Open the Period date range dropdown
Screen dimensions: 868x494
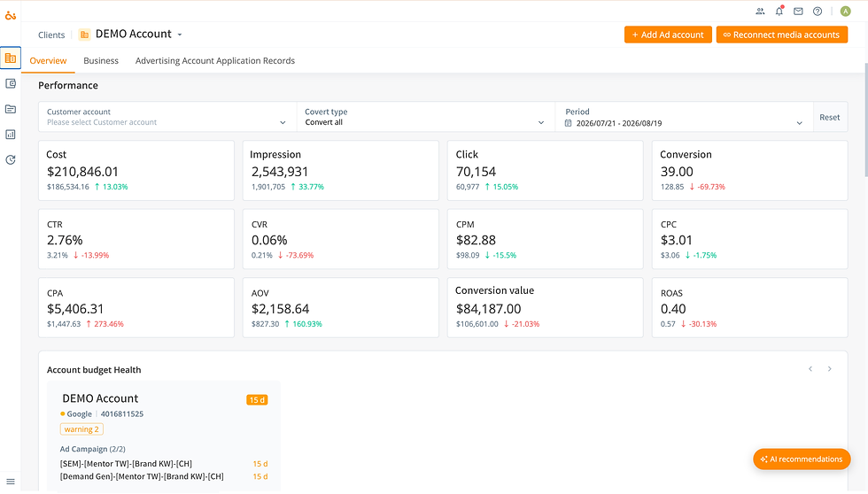pos(684,117)
